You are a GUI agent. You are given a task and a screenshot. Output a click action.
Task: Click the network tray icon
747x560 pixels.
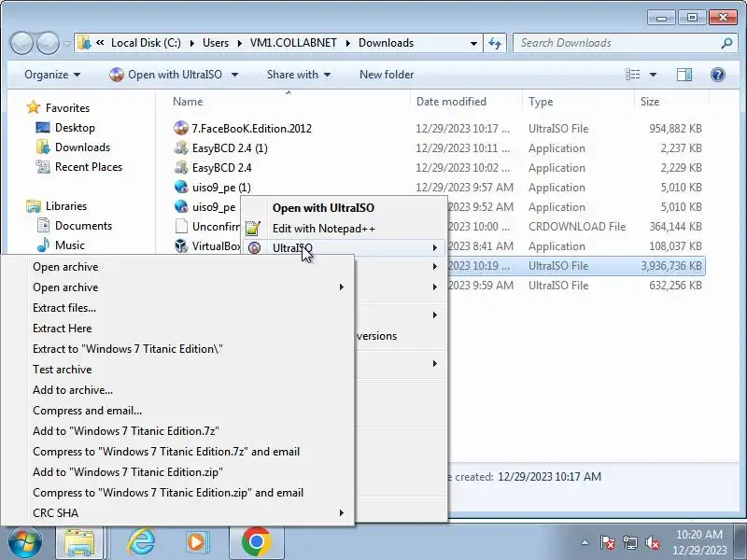coord(629,542)
